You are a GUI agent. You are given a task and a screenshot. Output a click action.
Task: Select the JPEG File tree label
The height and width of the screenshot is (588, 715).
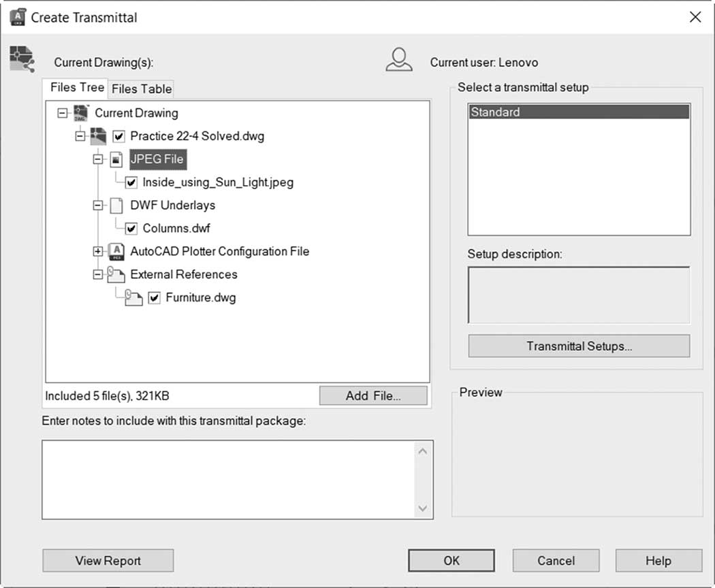157,159
